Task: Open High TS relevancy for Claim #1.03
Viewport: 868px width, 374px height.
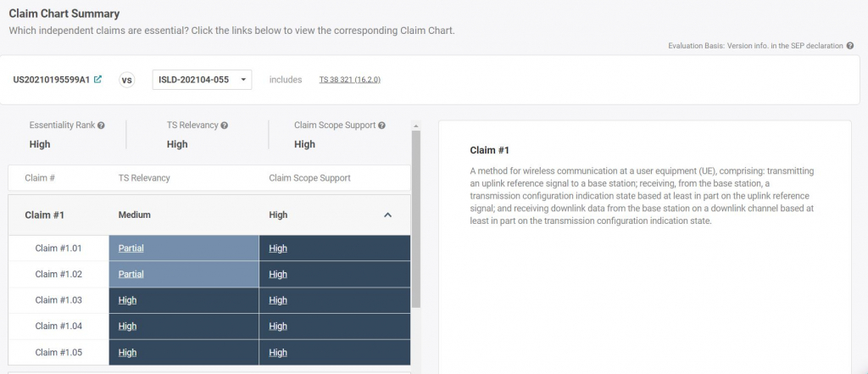Action: coord(127,300)
